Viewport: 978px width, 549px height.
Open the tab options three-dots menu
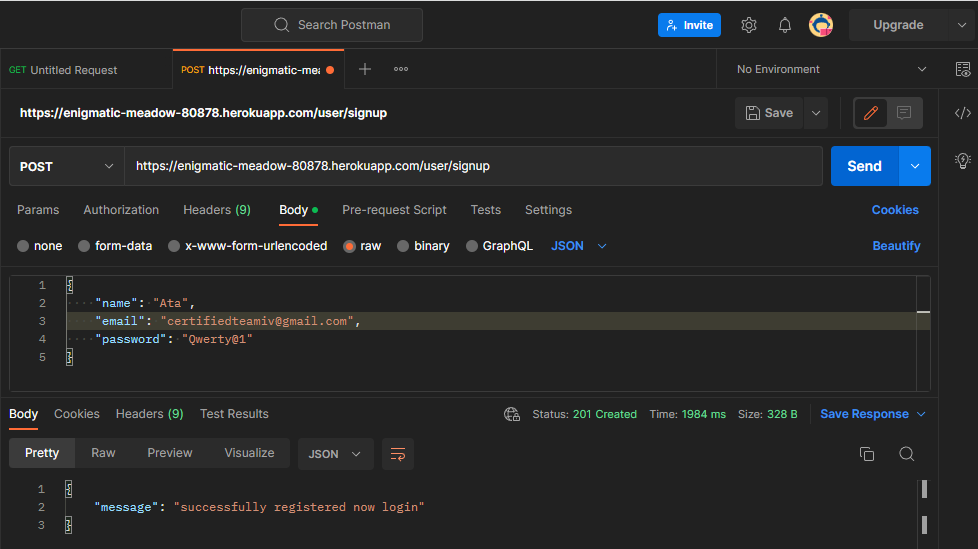pos(401,69)
